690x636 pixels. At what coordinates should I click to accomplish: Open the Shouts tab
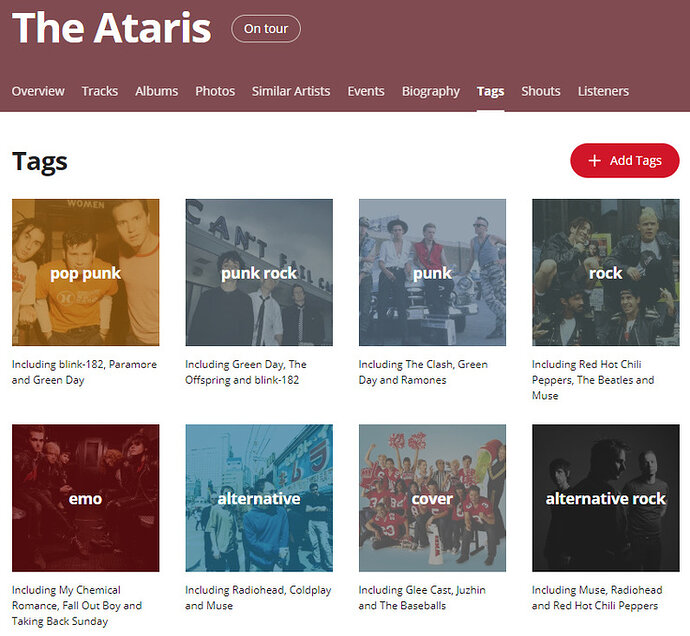[x=541, y=91]
